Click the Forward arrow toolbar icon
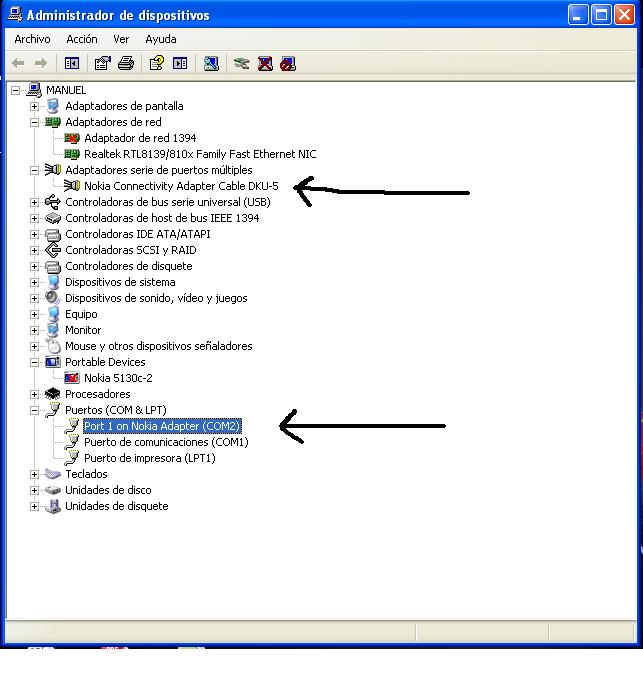The height and width of the screenshot is (685, 643). coord(41,63)
